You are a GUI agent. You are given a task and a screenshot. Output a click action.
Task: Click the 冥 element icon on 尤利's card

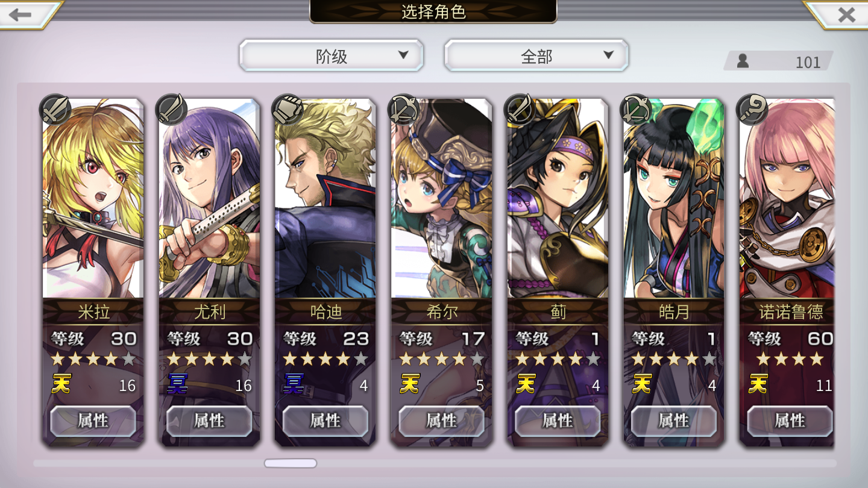click(x=178, y=384)
